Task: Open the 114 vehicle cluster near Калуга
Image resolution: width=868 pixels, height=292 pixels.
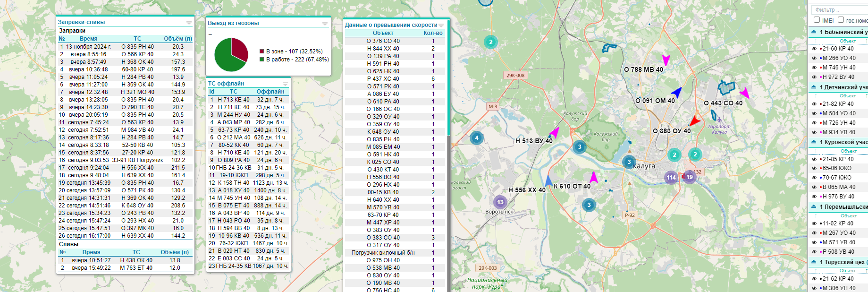Action: (671, 178)
